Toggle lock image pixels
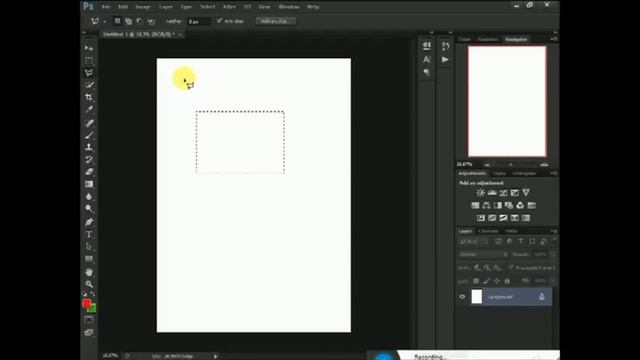Viewport: 640px width, 360px height. tap(487, 281)
